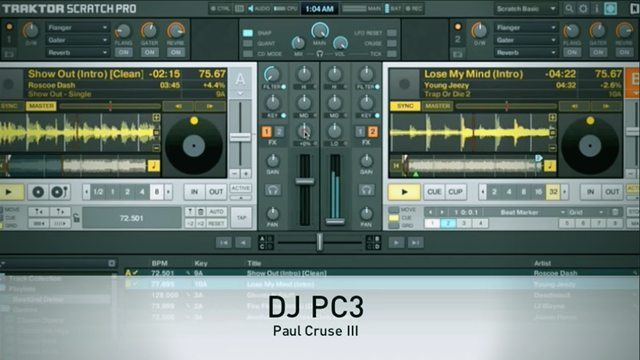This screenshot has width=640, height=360.
Task: Skip to previous track icon below decks
Action: point(224,243)
